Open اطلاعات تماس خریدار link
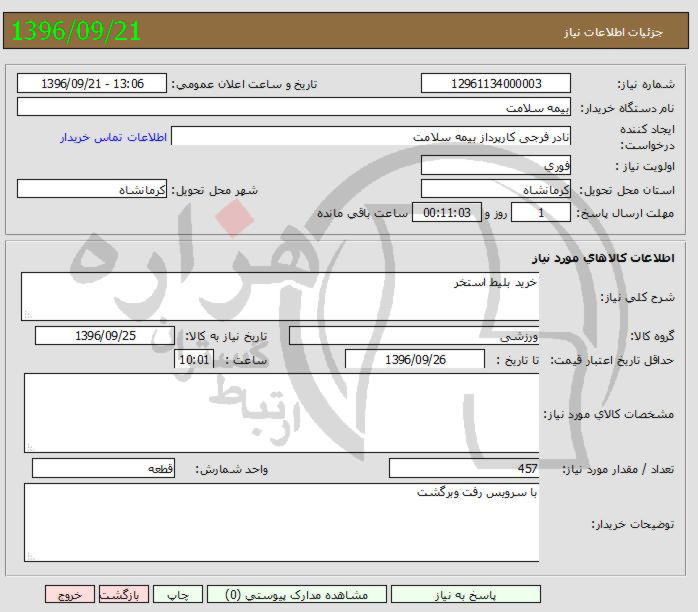Image resolution: width=698 pixels, height=612 pixels. [114, 137]
